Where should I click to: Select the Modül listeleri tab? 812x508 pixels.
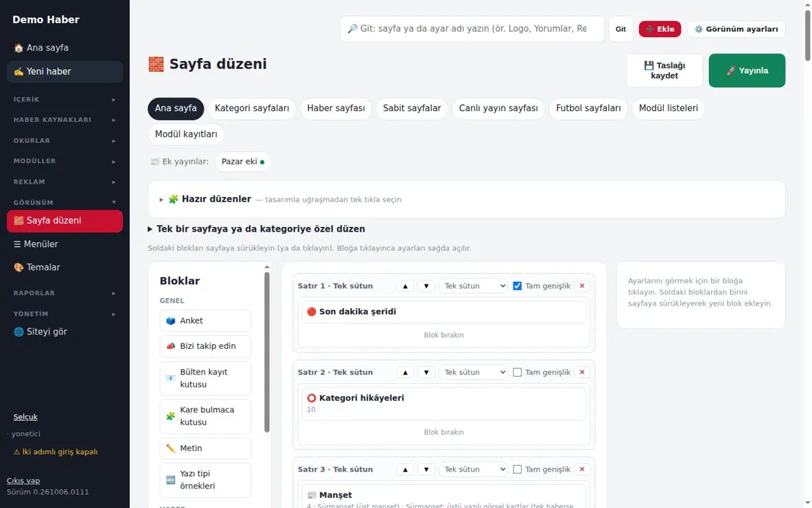(x=669, y=108)
